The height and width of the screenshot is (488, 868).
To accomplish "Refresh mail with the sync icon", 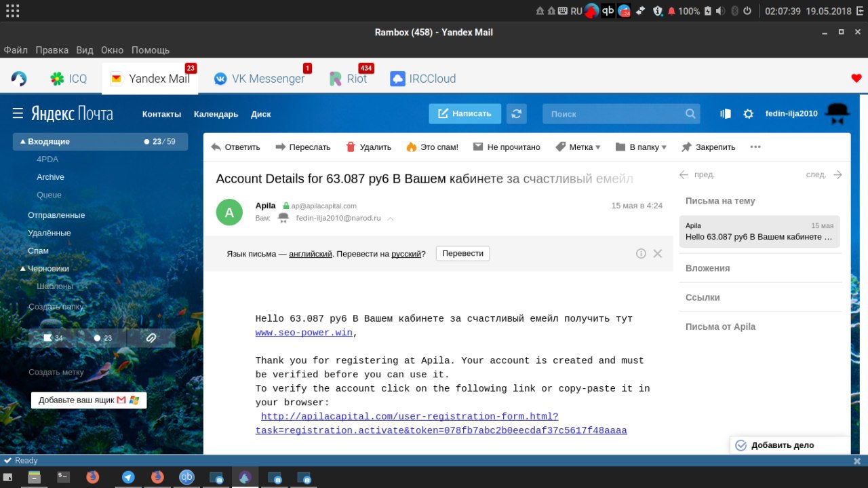I will (x=517, y=113).
